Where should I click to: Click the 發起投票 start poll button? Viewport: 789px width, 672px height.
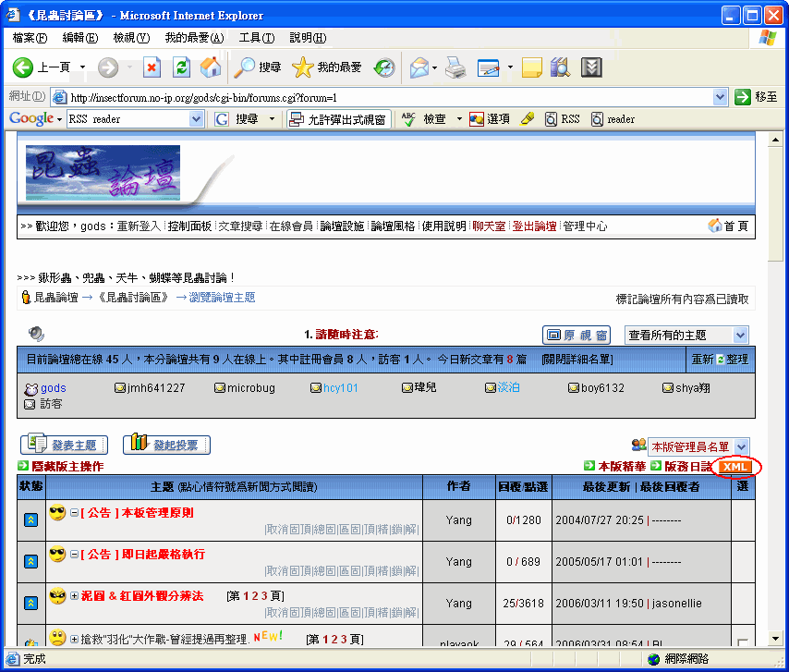[166, 445]
